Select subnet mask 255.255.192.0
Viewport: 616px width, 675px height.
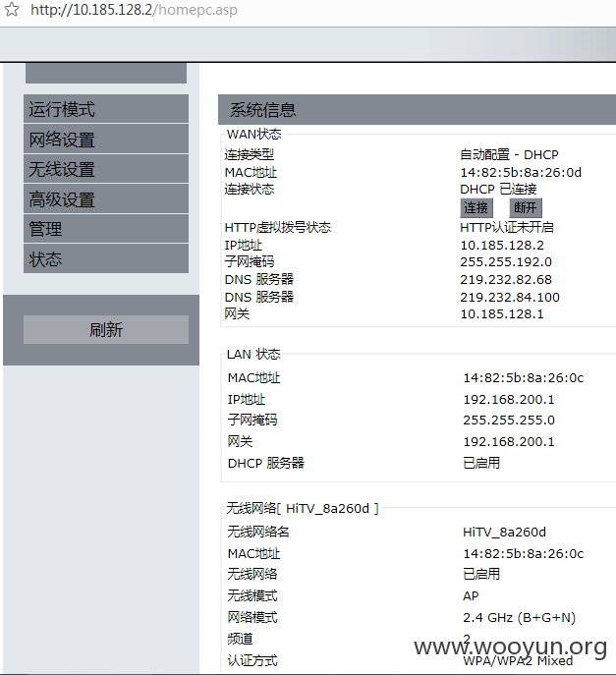(x=506, y=262)
